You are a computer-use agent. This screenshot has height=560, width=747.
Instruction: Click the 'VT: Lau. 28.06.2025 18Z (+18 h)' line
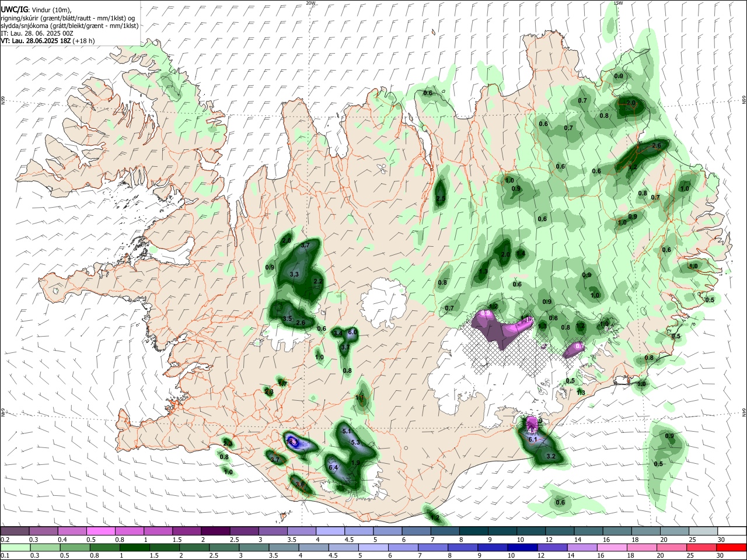pos(48,41)
